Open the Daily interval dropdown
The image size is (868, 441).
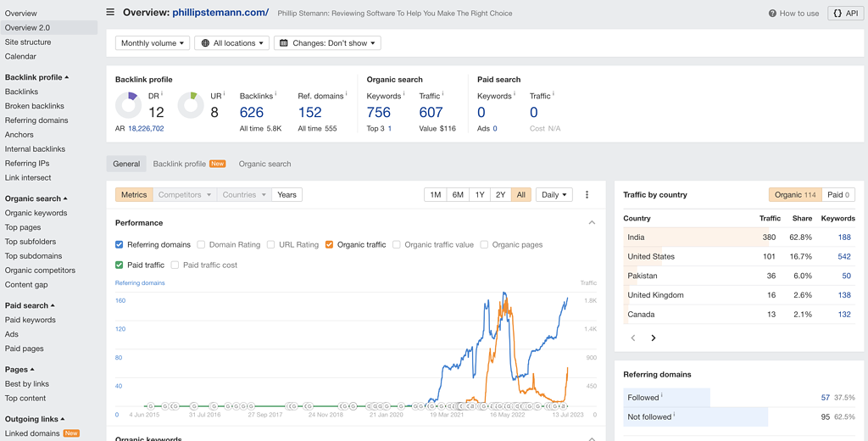[x=554, y=194]
